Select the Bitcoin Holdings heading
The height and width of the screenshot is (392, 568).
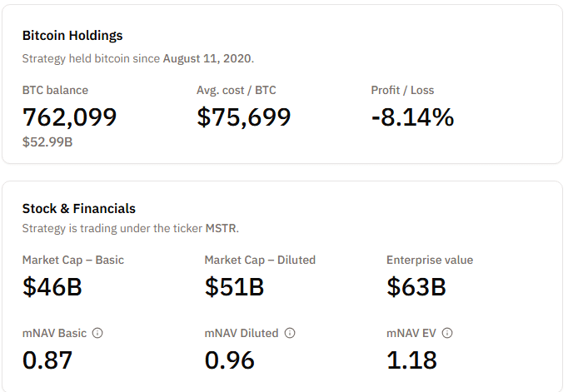pos(72,36)
